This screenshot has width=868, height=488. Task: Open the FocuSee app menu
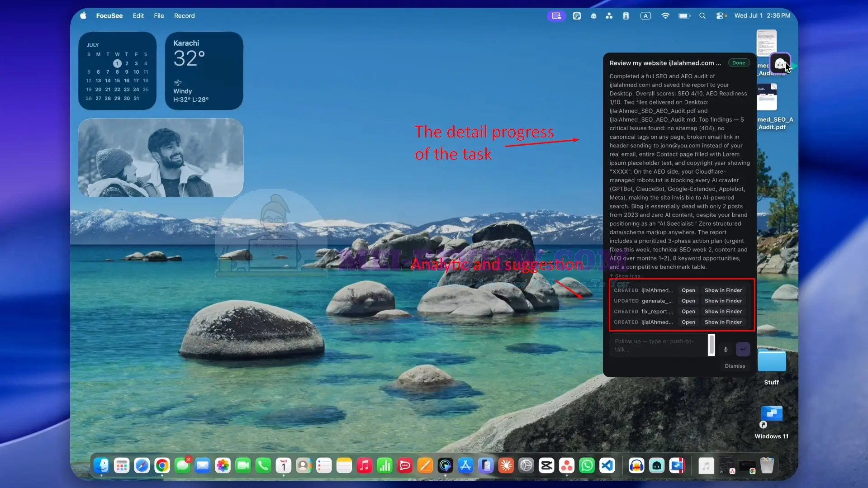pos(109,16)
